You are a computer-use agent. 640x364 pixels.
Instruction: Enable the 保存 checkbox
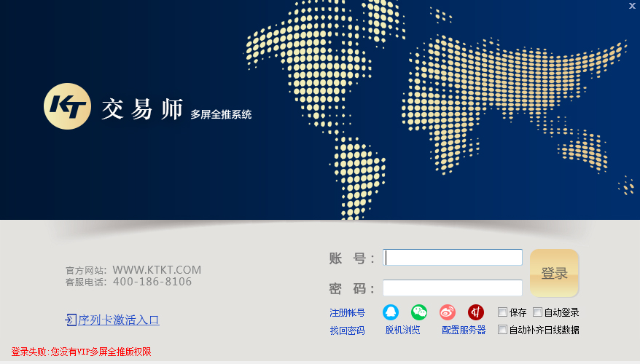[502, 312]
